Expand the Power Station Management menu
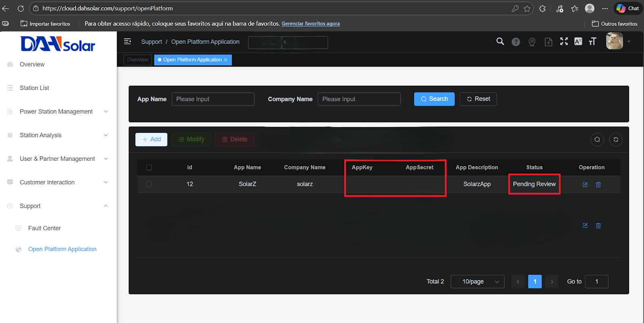This screenshot has height=323, width=644. [x=56, y=111]
